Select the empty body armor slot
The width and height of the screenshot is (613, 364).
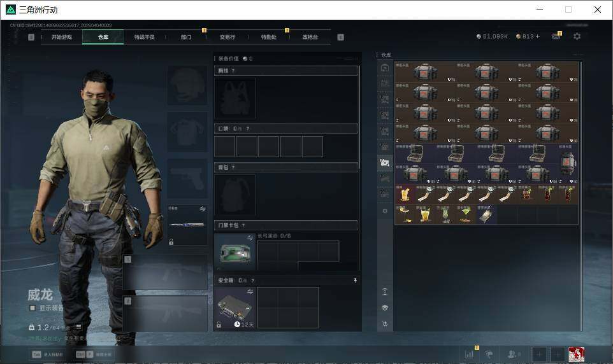pos(187,132)
